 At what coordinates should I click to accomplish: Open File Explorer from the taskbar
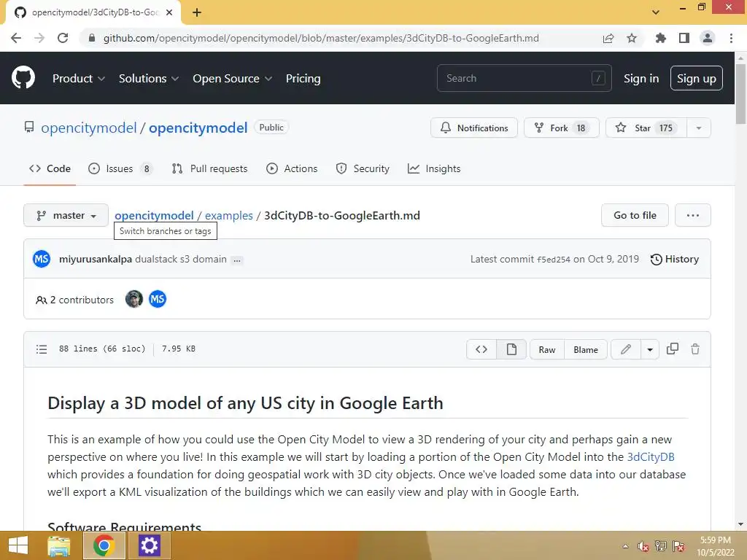tap(59, 545)
